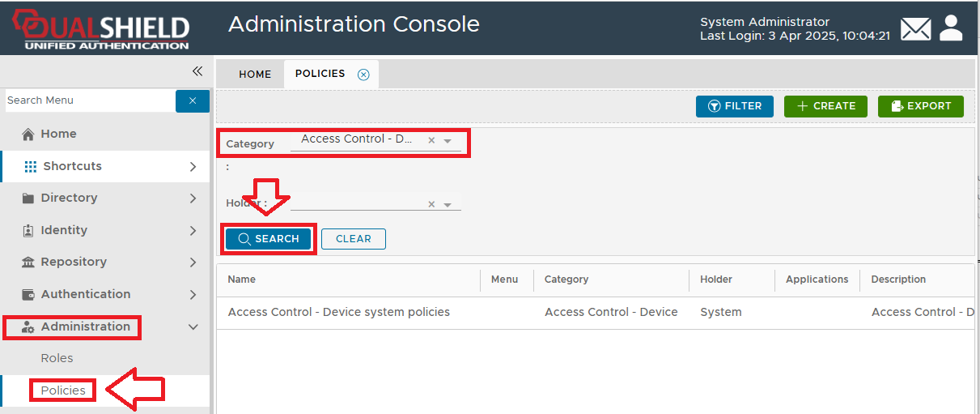Open Roles under Administration
Viewport: 980px width, 414px height.
[57, 358]
